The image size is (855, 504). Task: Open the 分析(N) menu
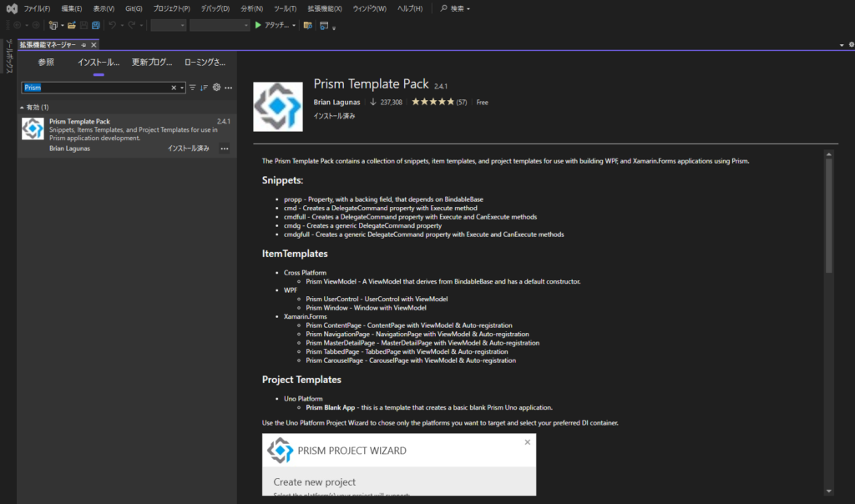click(x=251, y=8)
